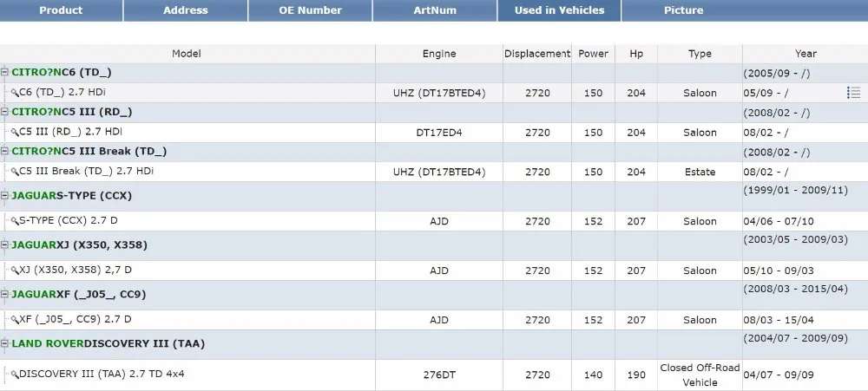Image resolution: width=868 pixels, height=391 pixels.
Task: Sort by the Model column header
Action: (x=187, y=54)
